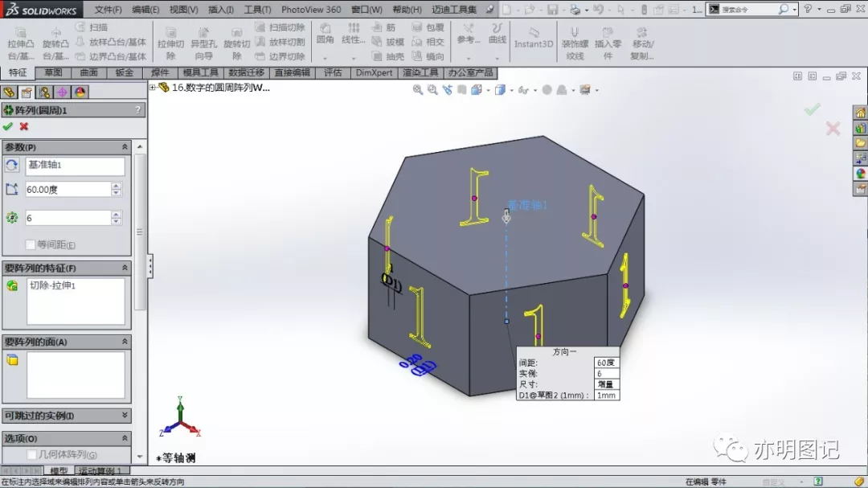Increase the 60.00度 angle with up stepper
Viewport: 868px width, 488px height.
click(116, 186)
